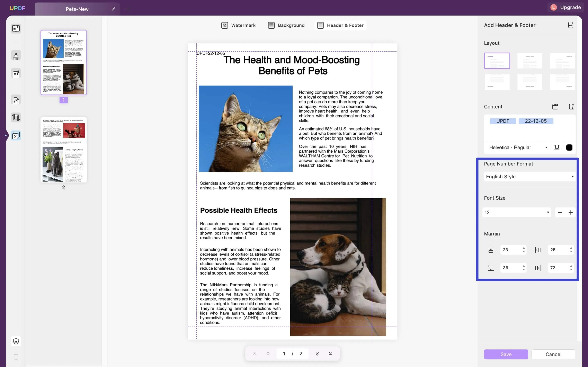Image resolution: width=588 pixels, height=367 pixels.
Task: Select the Background tool icon
Action: click(271, 25)
